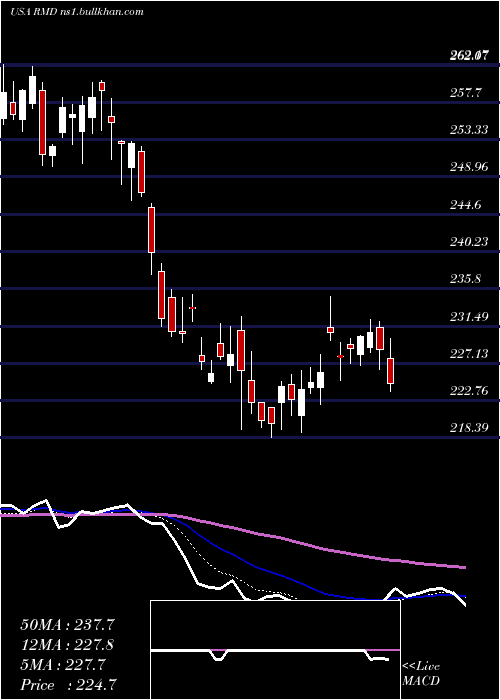Click the 262.07 price level label

tap(469, 56)
